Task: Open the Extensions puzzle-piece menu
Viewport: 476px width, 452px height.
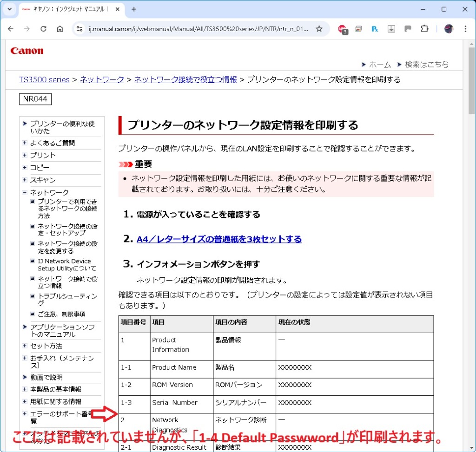Action: click(424, 29)
